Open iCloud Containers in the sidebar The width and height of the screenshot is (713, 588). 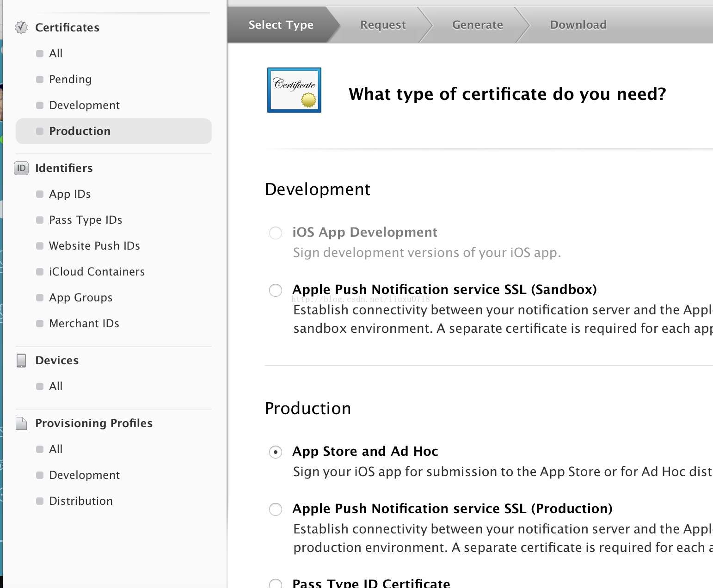click(x=97, y=272)
